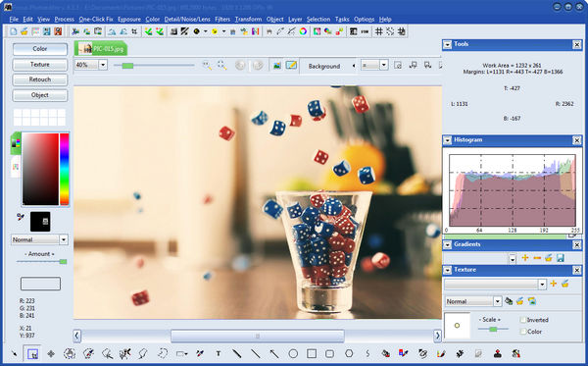
Task: Collapse the Gradients panel
Action: (x=448, y=244)
